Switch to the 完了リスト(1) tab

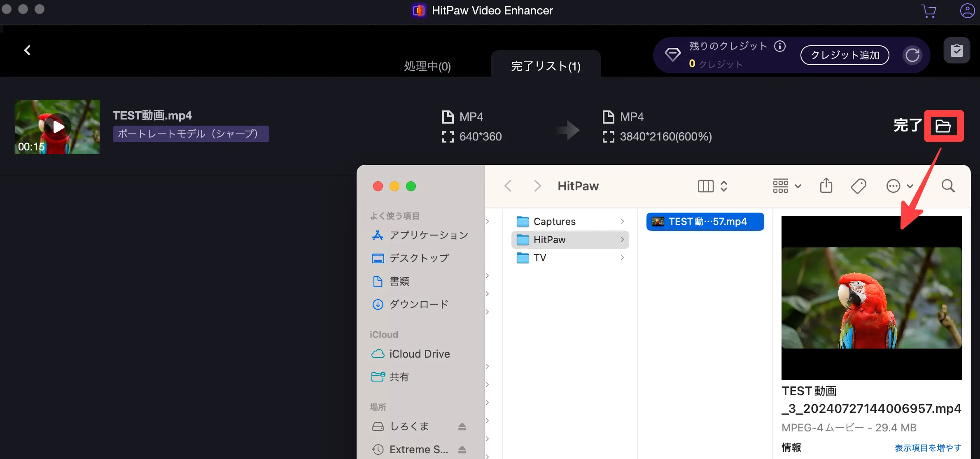(x=546, y=66)
